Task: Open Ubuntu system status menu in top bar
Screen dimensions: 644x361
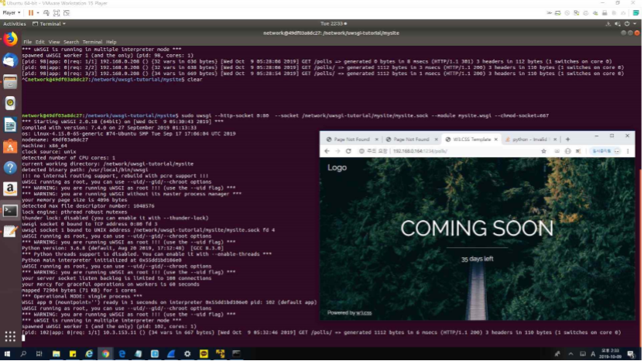Action: click(x=622, y=24)
